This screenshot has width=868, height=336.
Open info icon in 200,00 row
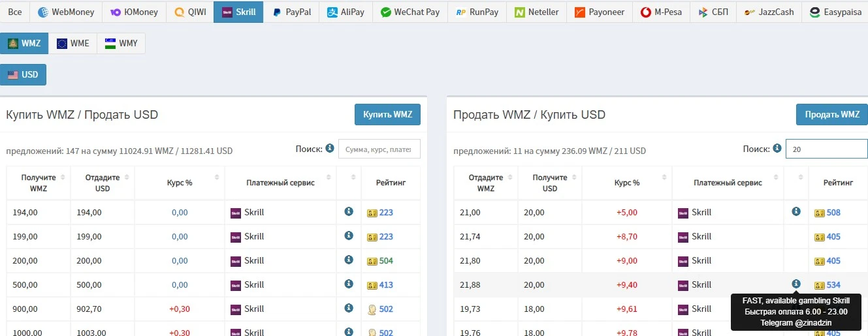click(349, 260)
